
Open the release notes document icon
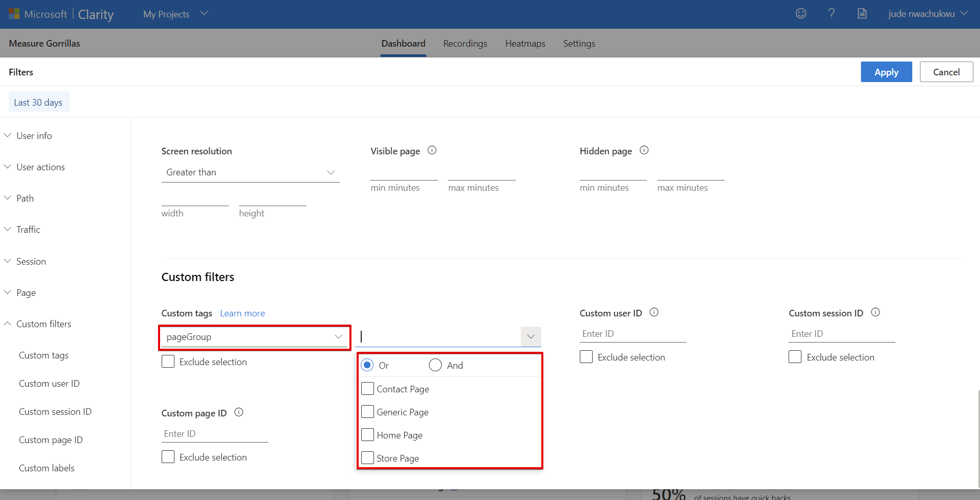click(x=862, y=13)
